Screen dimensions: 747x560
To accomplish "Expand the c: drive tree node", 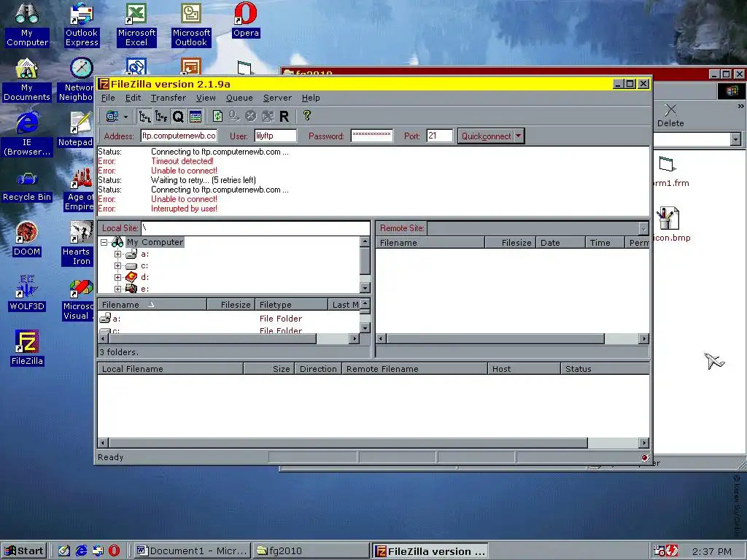I will (117, 265).
